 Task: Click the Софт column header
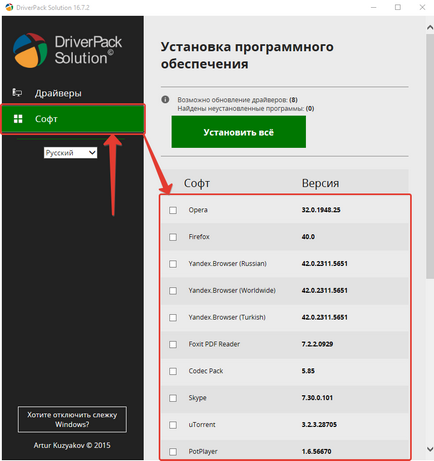tap(197, 183)
